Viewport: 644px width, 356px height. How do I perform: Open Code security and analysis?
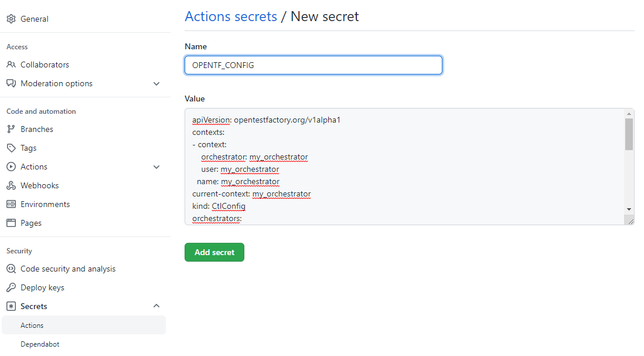point(68,269)
